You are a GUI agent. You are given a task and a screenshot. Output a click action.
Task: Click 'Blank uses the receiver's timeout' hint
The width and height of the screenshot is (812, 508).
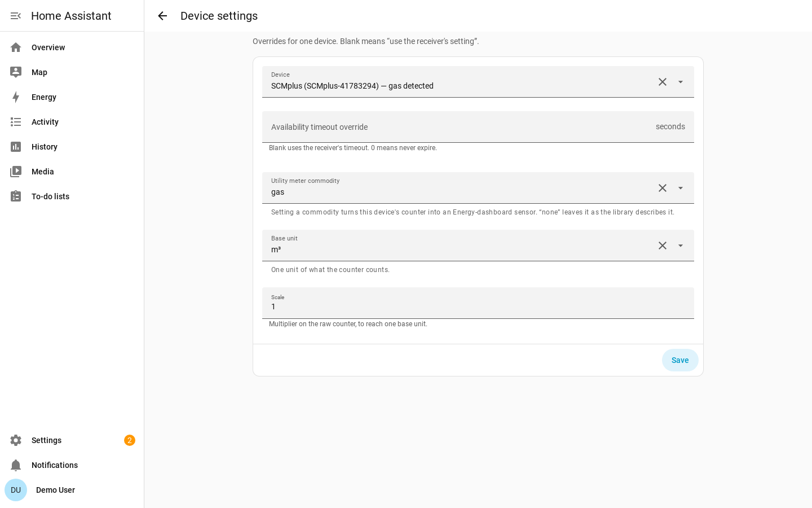(353, 148)
